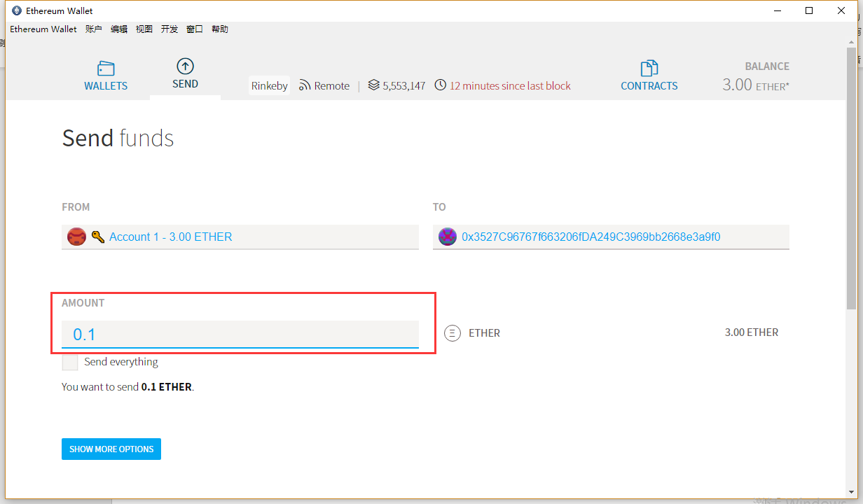Click the 3.00 ETHER balance header
This screenshot has height=504, width=863.
[756, 85]
